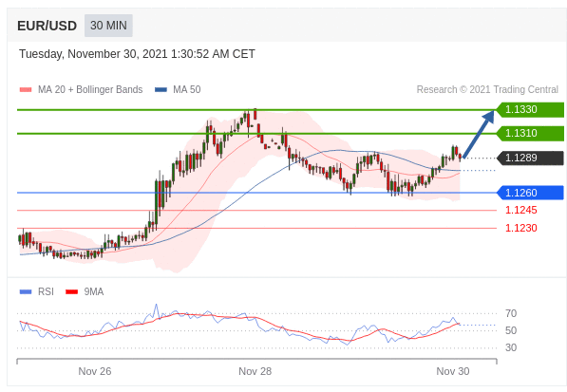The height and width of the screenshot is (392, 567).
Task: Click the 1.1230 red support label
Action: 521,228
